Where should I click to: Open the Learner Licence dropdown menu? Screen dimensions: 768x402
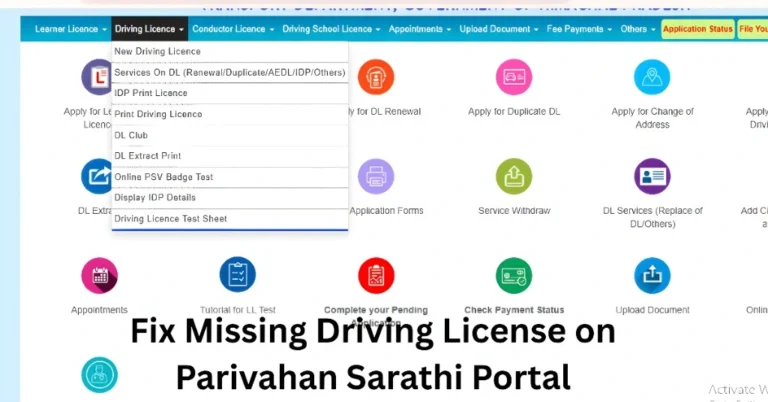click(x=71, y=29)
